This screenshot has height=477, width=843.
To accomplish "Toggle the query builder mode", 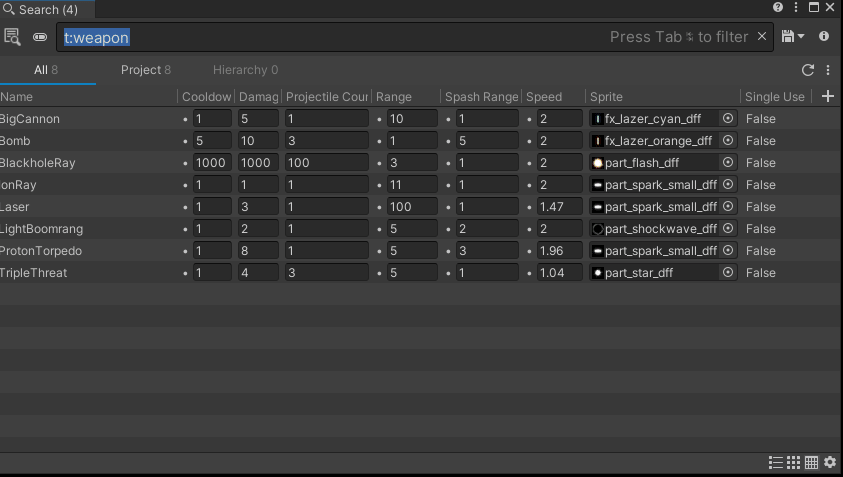I will (x=40, y=37).
